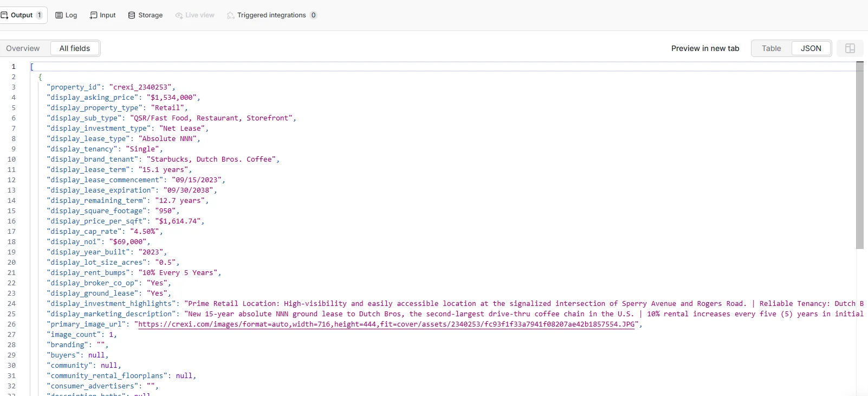The image size is (868, 396).
Task: Click the "09/30/2038" expiration date
Action: coord(188,190)
